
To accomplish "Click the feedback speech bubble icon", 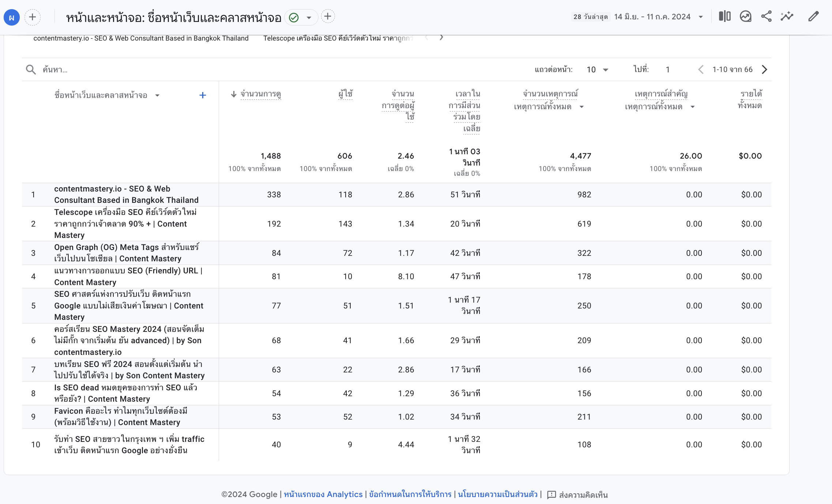I will [x=551, y=495].
